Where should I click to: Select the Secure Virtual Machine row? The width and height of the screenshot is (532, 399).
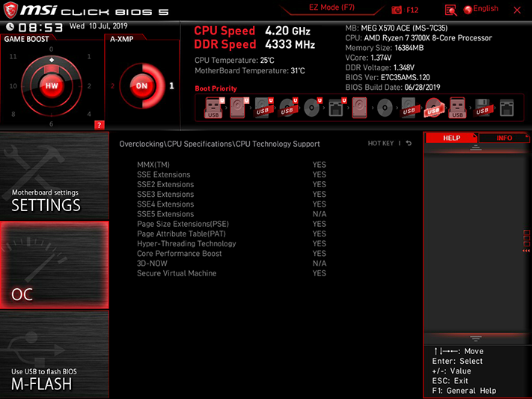(x=231, y=273)
